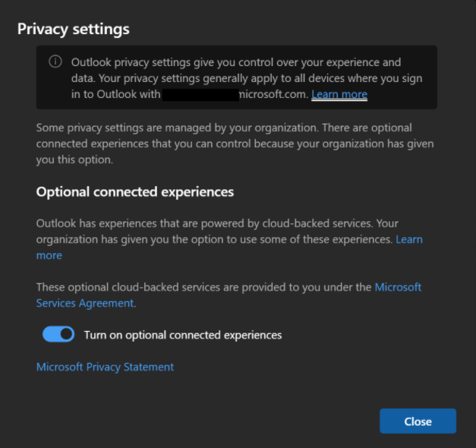Click the info icon in the banner
Screen dimensions: 476x448
click(x=55, y=62)
